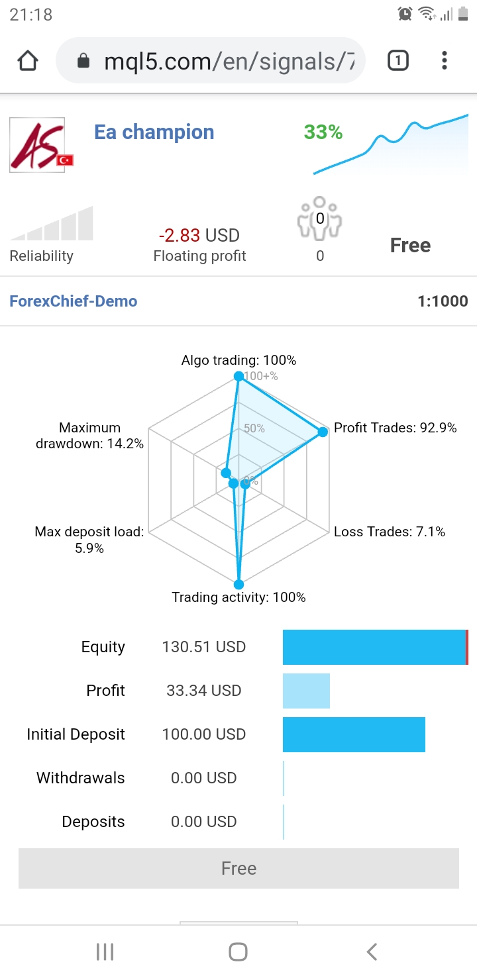Tap the gray Free subscribe button
The height and width of the screenshot is (980, 477).
238,868
